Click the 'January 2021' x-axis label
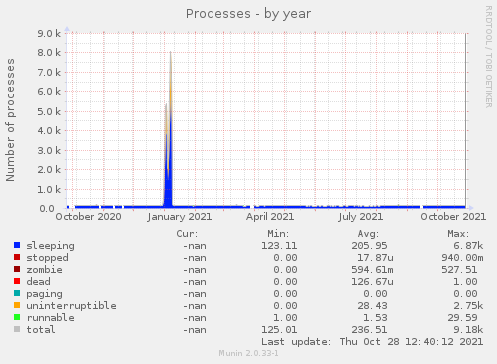Image resolution: width=497 pixels, height=364 pixels. click(x=180, y=217)
